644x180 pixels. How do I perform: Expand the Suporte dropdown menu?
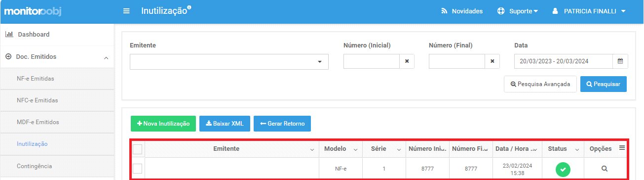[518, 11]
